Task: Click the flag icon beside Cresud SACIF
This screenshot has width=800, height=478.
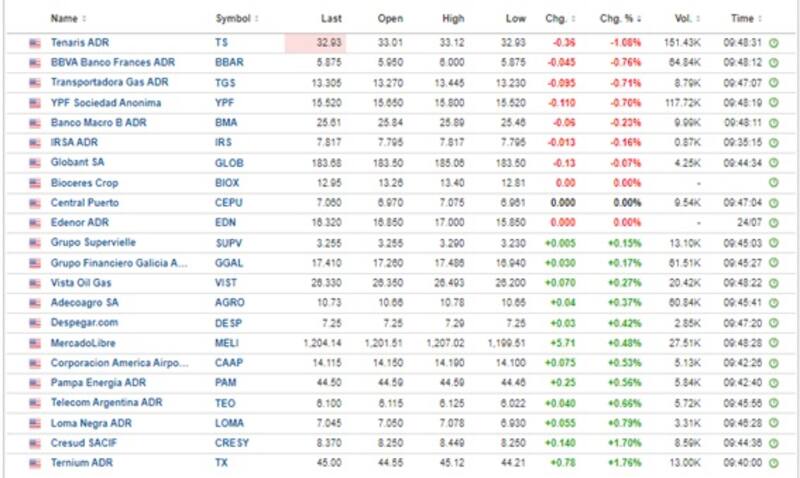Action: coord(36,443)
